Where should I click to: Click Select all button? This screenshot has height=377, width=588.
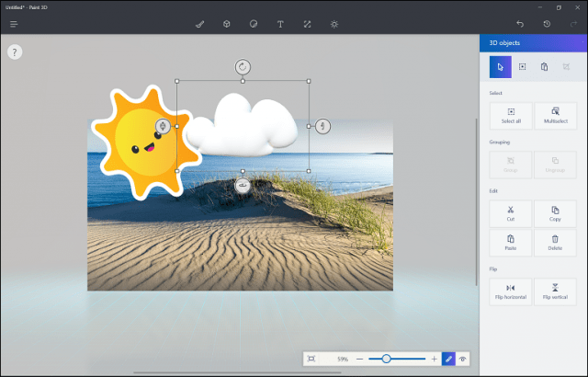(511, 116)
